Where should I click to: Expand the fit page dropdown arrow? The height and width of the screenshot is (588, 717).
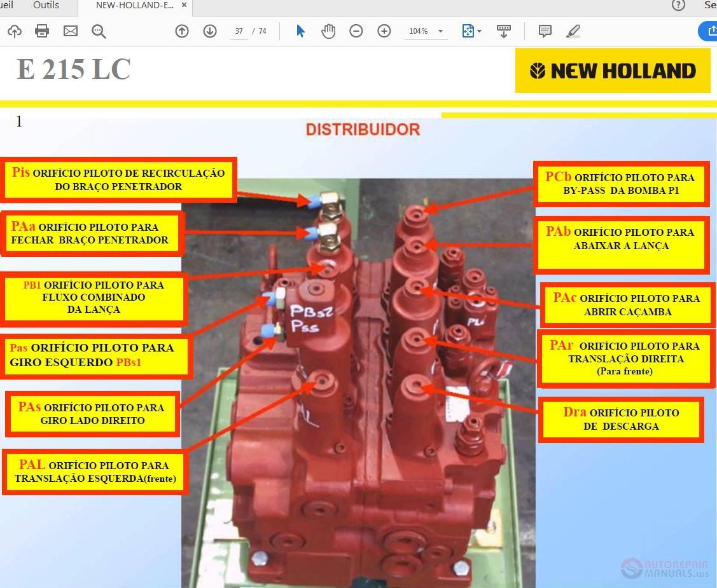point(479,31)
